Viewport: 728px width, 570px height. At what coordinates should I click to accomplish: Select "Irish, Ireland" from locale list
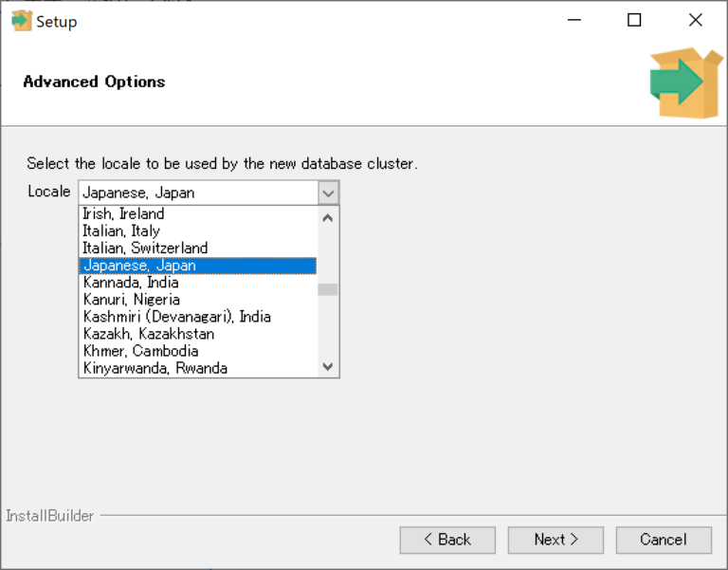(123, 214)
